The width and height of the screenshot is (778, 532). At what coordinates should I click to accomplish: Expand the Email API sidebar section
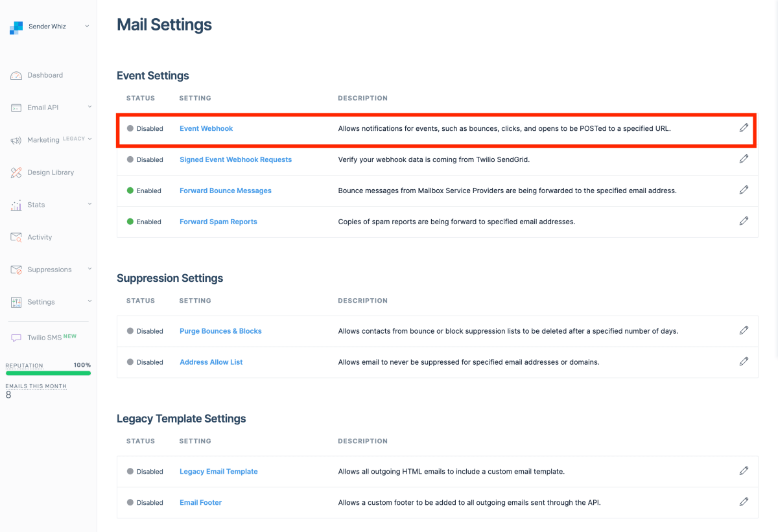click(89, 107)
